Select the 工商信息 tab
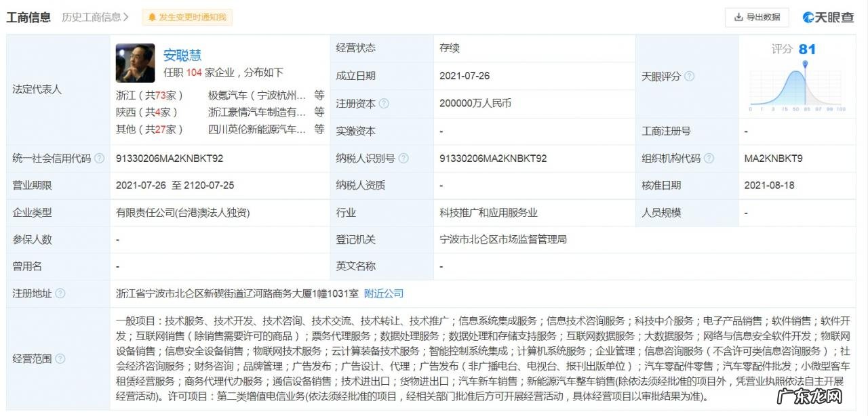 28,17
